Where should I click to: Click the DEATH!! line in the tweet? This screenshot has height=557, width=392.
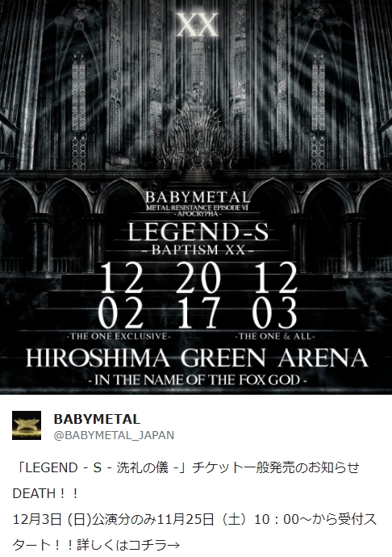click(45, 493)
